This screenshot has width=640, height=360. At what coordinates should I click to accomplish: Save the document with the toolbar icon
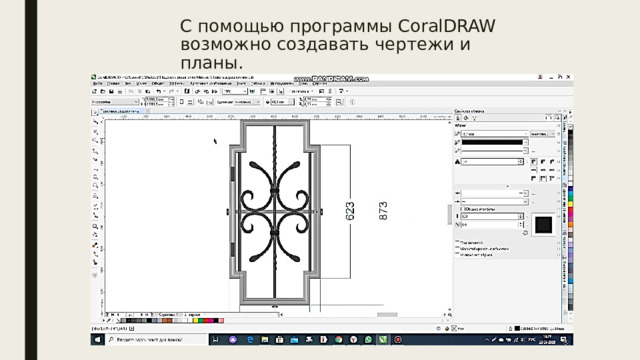(111, 91)
